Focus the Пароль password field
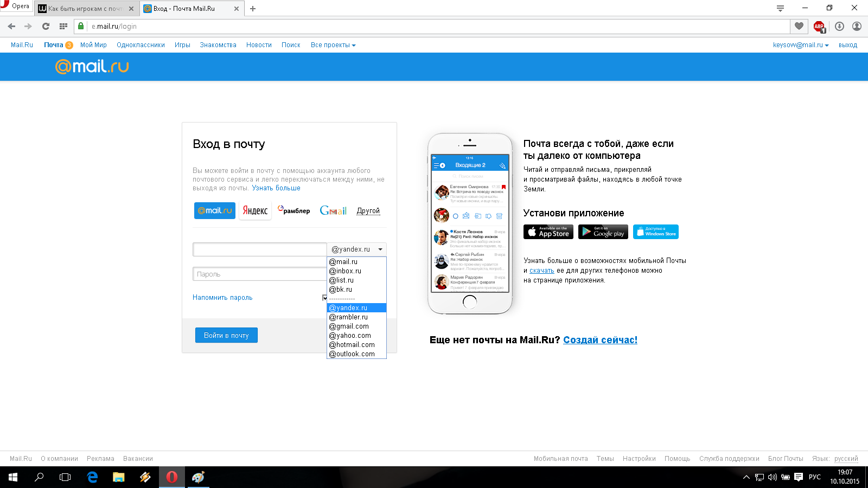The width and height of the screenshot is (868, 488). (260, 274)
